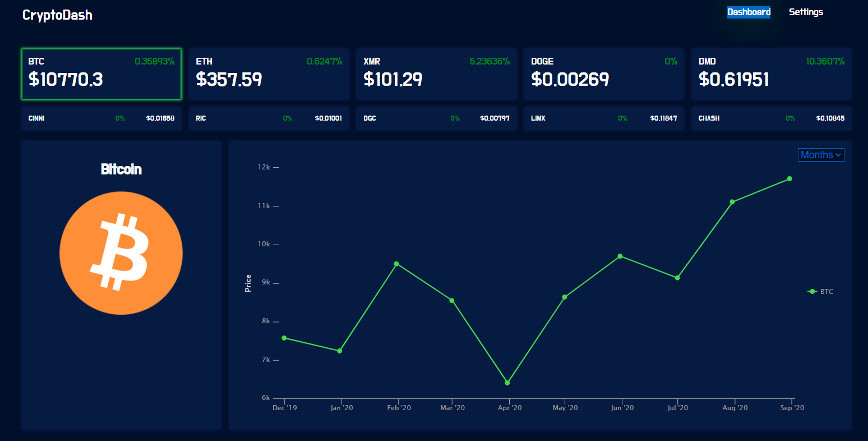Click the "$0.01658" price in CINNI tile
Screen dimensions: 868x441
click(x=160, y=118)
